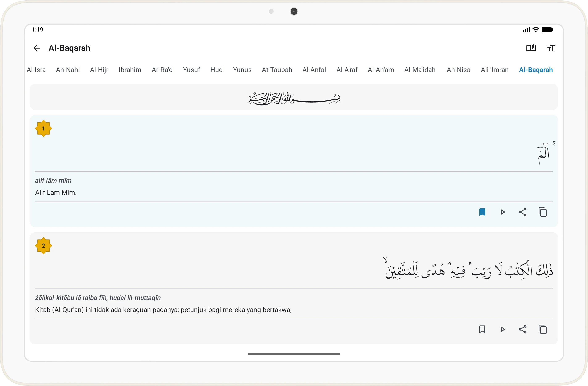Select the translation 'Alif Lam Mim.'
The height and width of the screenshot is (386, 588).
click(56, 192)
